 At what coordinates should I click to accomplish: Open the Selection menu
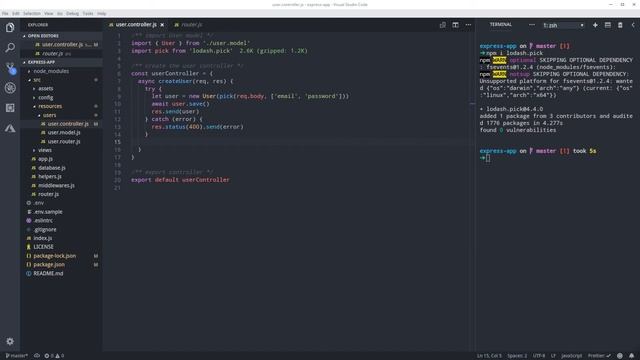coord(31,13)
